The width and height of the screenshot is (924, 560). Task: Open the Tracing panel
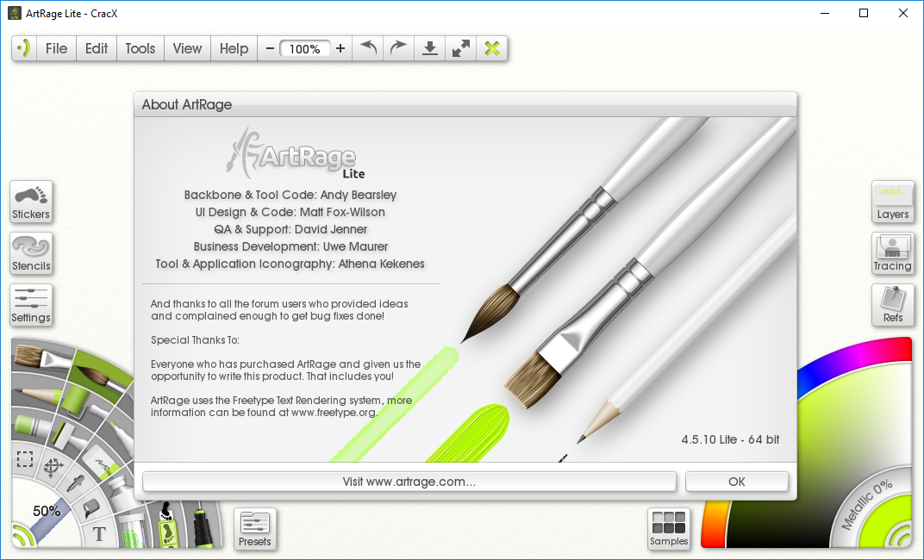(893, 254)
